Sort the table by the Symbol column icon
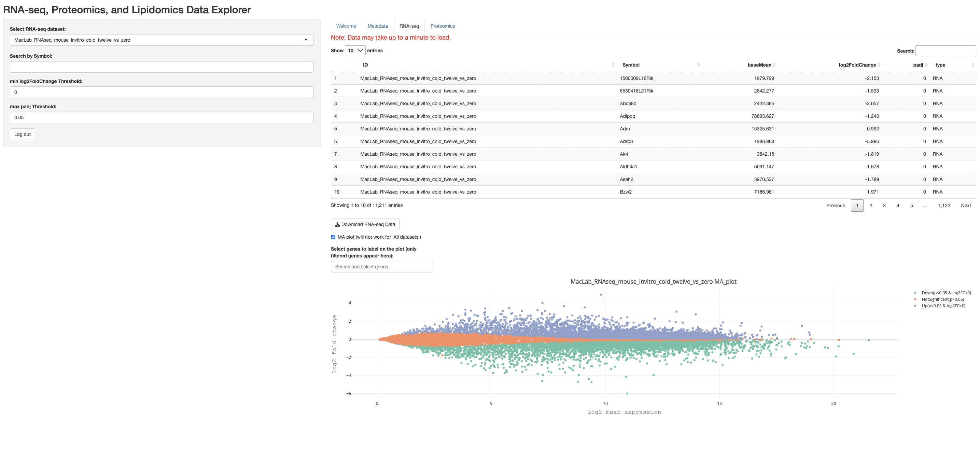Image resolution: width=980 pixels, height=450 pixels. click(x=699, y=65)
